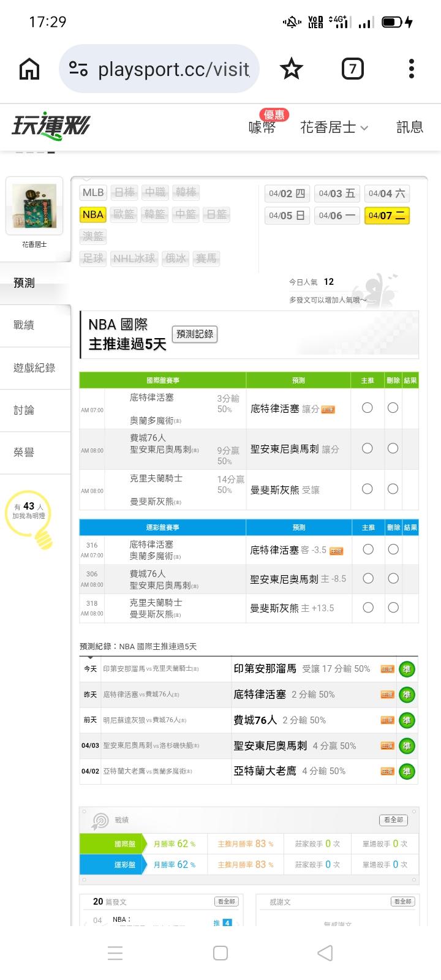
Task: Open the 噱幣 promotion link
Action: [262, 127]
